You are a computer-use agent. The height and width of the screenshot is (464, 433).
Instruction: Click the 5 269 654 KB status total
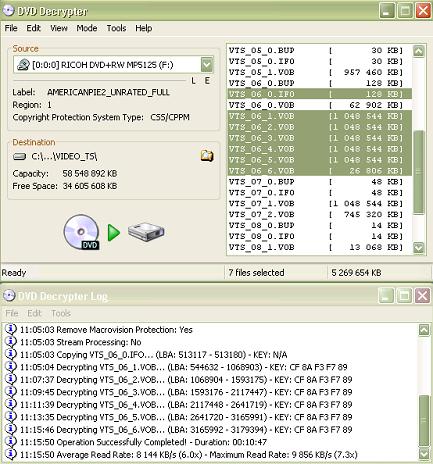coord(356,273)
